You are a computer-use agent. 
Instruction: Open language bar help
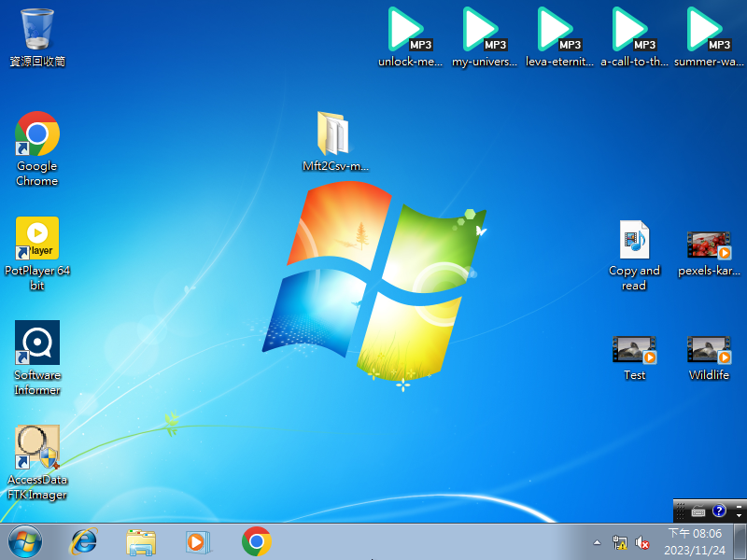pos(719,511)
